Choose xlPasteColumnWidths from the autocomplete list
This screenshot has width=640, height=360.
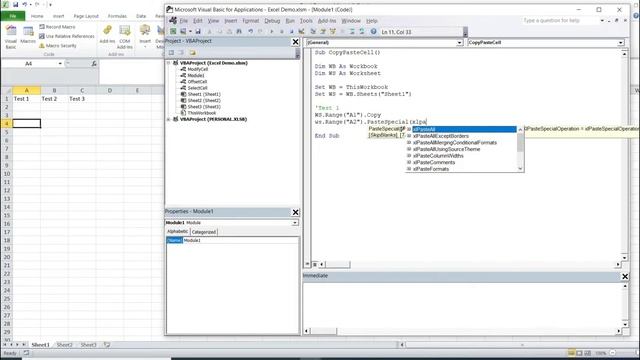438,156
